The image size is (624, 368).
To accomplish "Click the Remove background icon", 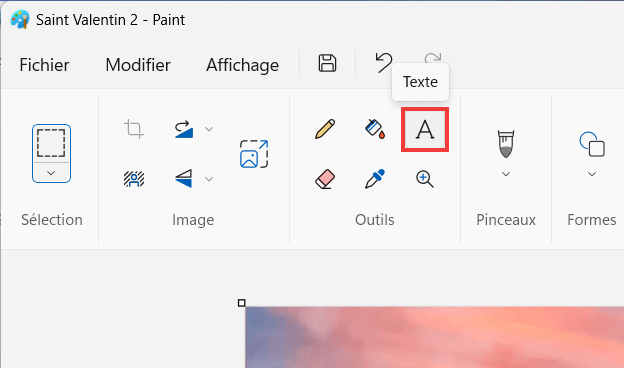I will coord(134,179).
